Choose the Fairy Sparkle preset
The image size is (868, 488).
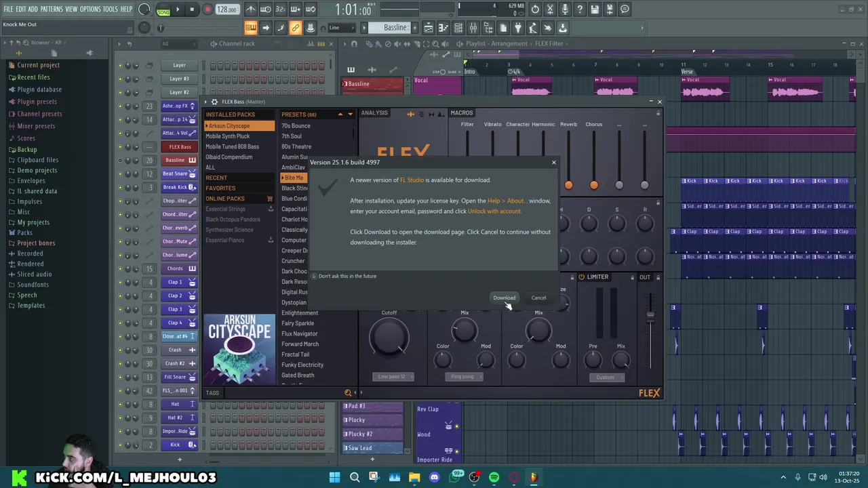(x=298, y=323)
